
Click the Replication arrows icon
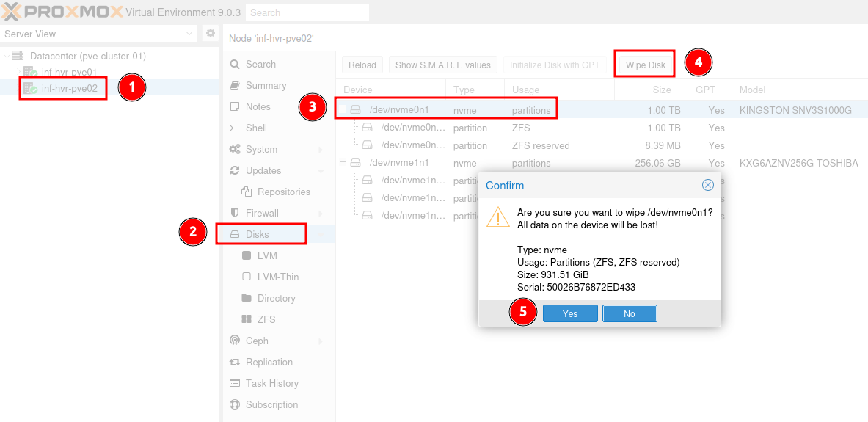tap(235, 362)
